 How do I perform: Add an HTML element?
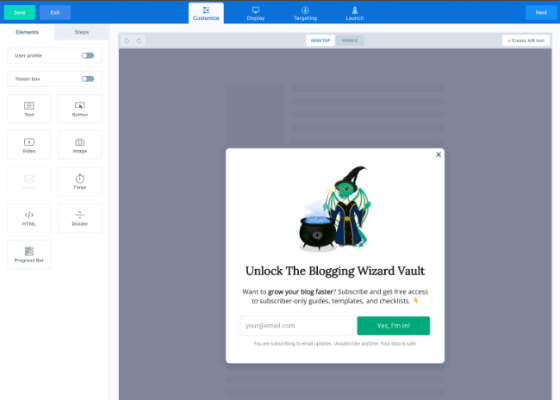(x=29, y=218)
